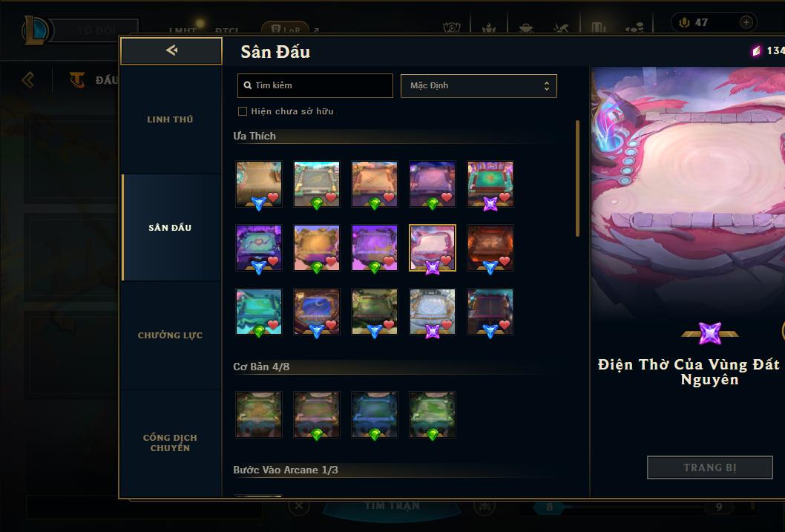The image size is (785, 532).
Task: Click the back arrow above the sidebar
Action: 171,50
